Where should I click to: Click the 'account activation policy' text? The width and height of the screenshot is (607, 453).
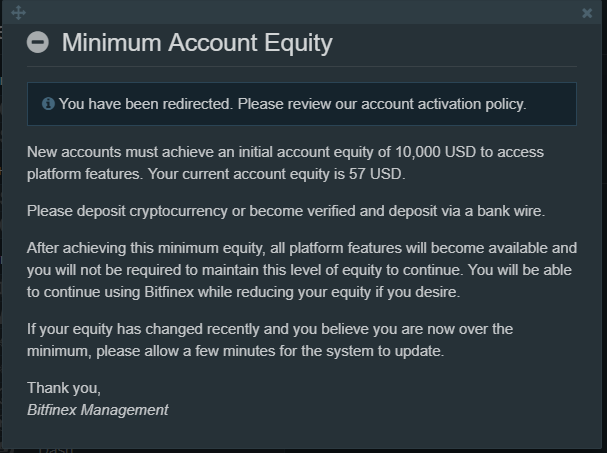[444, 104]
